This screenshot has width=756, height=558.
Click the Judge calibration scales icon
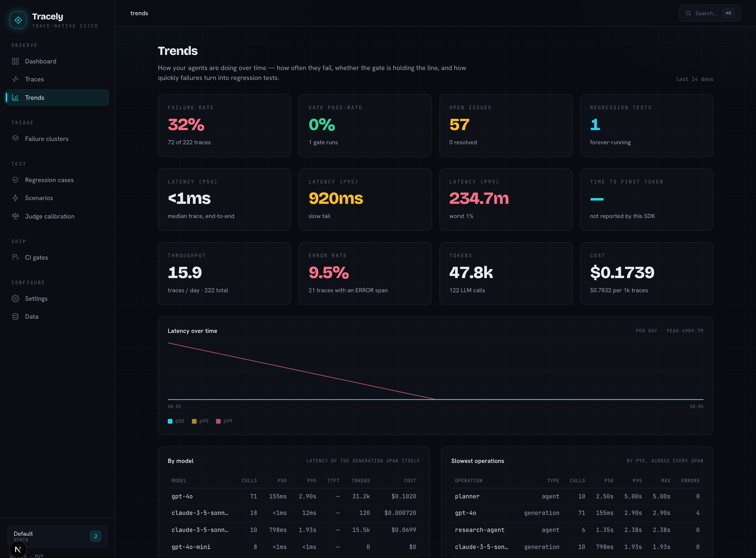15,216
